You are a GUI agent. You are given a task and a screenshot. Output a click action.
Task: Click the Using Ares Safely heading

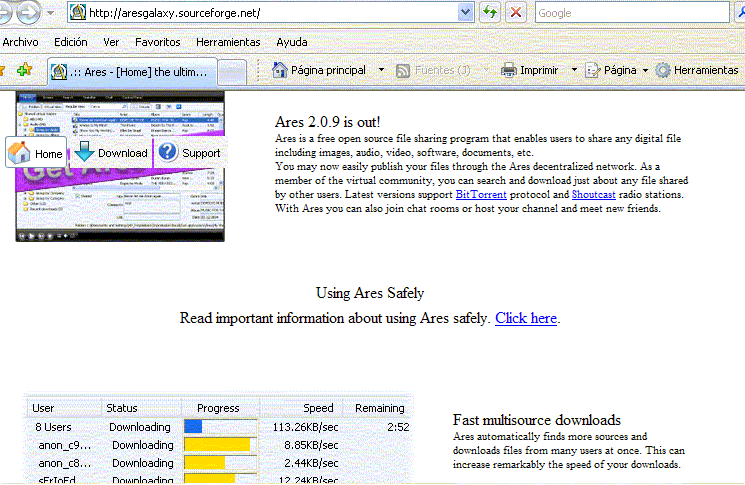click(x=370, y=293)
